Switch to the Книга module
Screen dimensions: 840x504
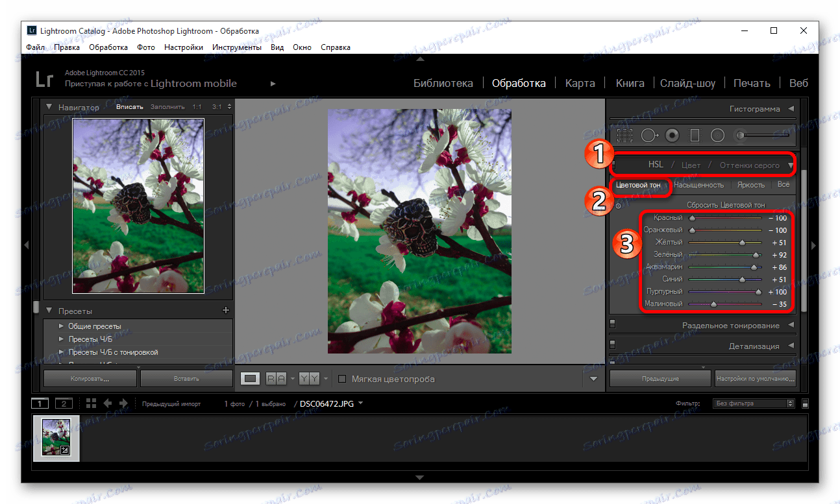point(630,83)
